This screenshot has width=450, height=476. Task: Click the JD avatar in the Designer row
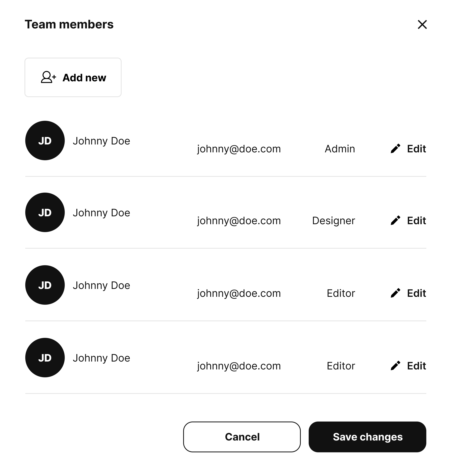tap(45, 212)
